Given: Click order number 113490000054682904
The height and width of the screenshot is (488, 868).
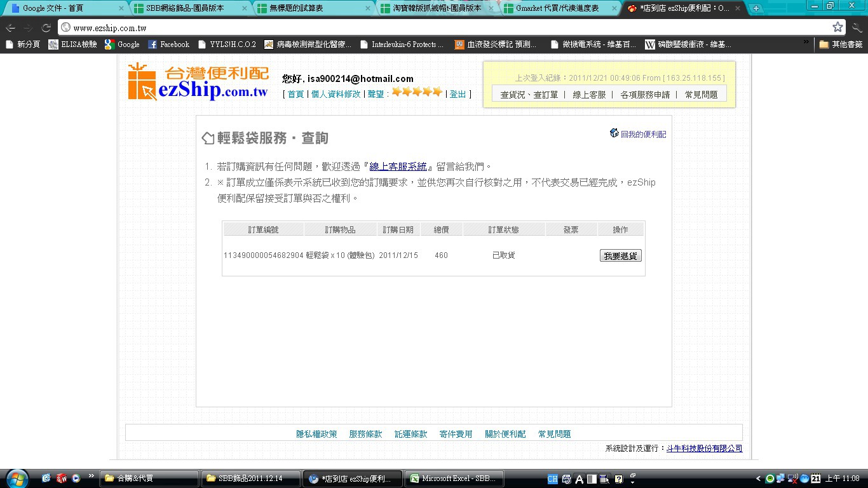Looking at the screenshot, I should [x=263, y=255].
